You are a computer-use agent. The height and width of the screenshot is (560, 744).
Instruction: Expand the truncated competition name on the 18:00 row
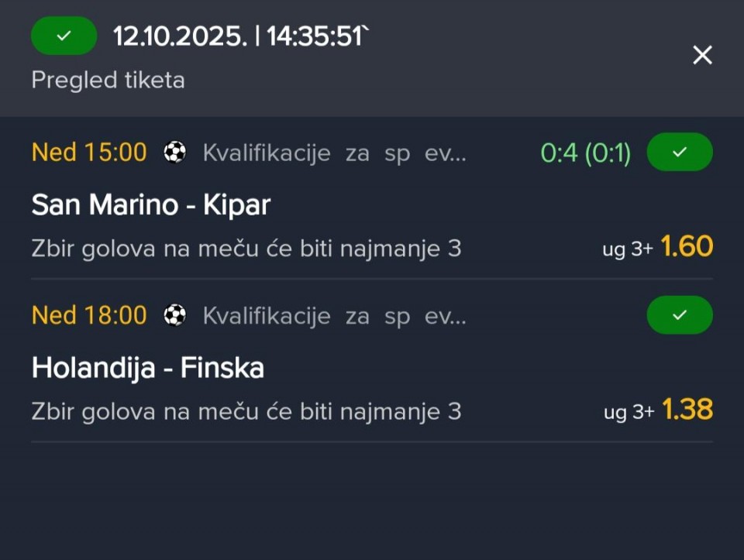[x=334, y=316]
